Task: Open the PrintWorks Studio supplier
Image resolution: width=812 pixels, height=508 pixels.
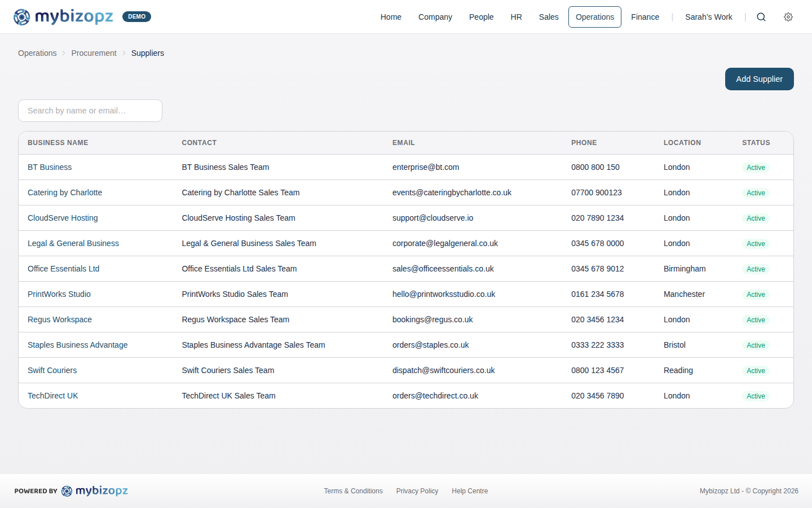Action: point(59,294)
